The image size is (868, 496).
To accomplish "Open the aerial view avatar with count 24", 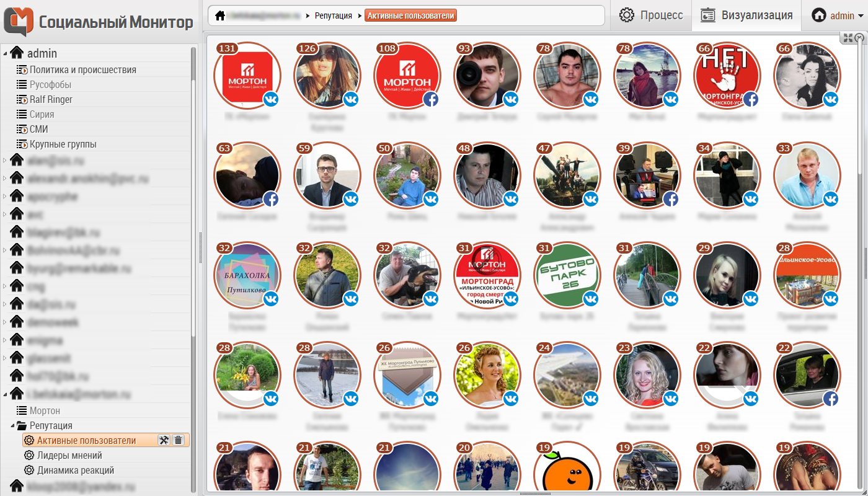I will 567,375.
